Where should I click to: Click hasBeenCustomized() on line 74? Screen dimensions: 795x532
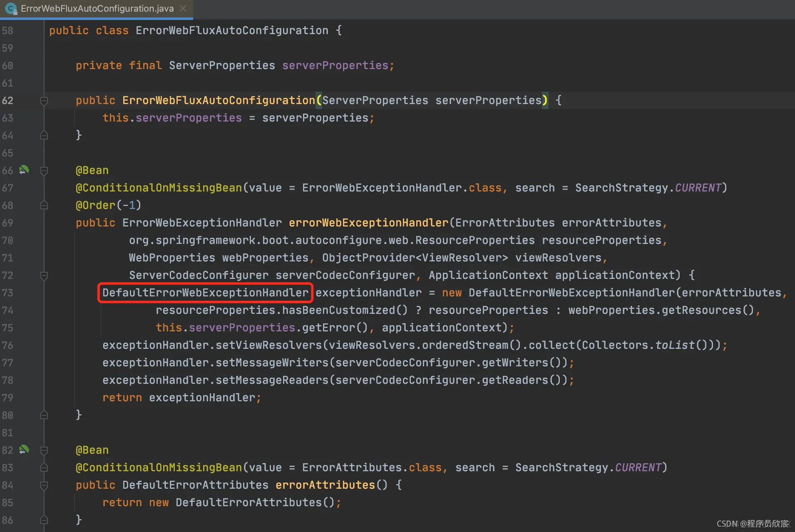tap(345, 310)
